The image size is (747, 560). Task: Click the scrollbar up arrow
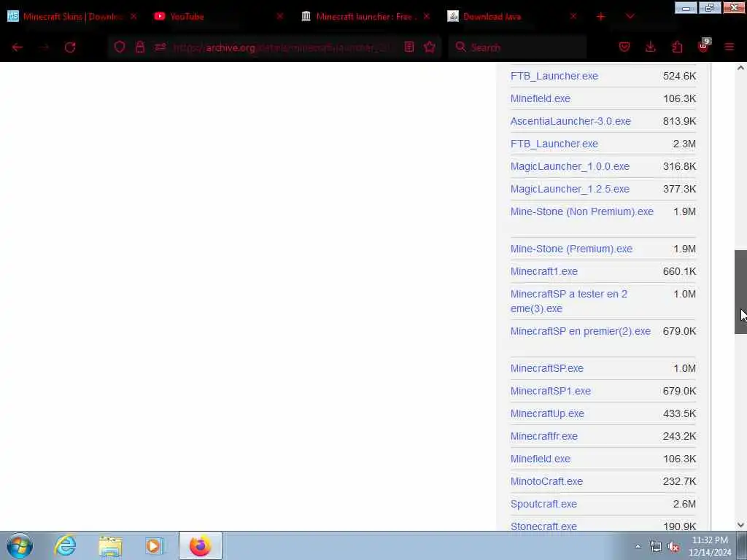pos(740,68)
